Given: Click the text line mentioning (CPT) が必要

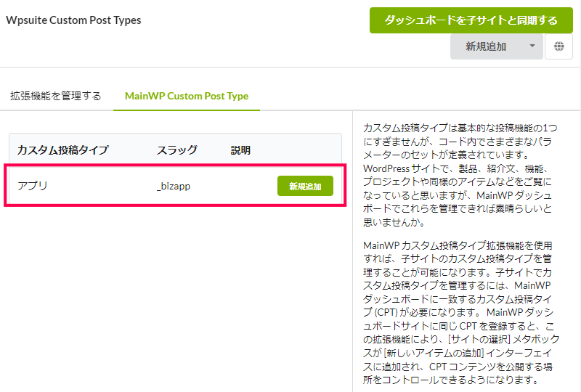Looking at the screenshot, I should coord(458,312).
